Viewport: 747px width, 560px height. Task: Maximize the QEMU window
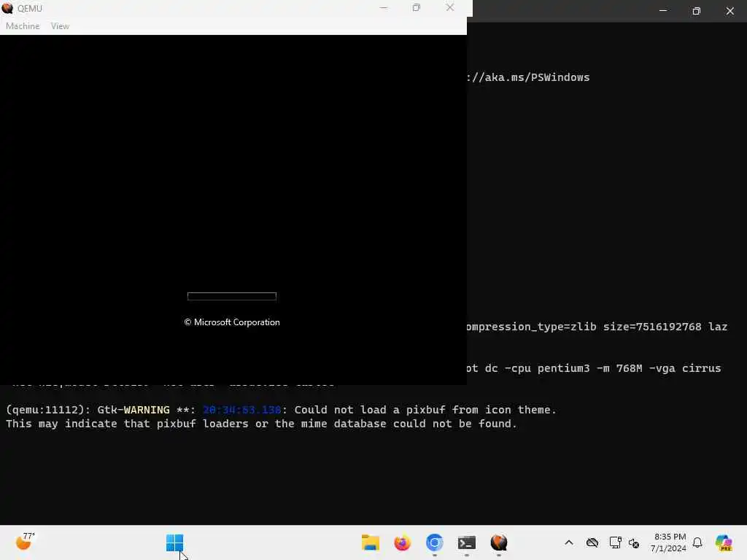[417, 7]
